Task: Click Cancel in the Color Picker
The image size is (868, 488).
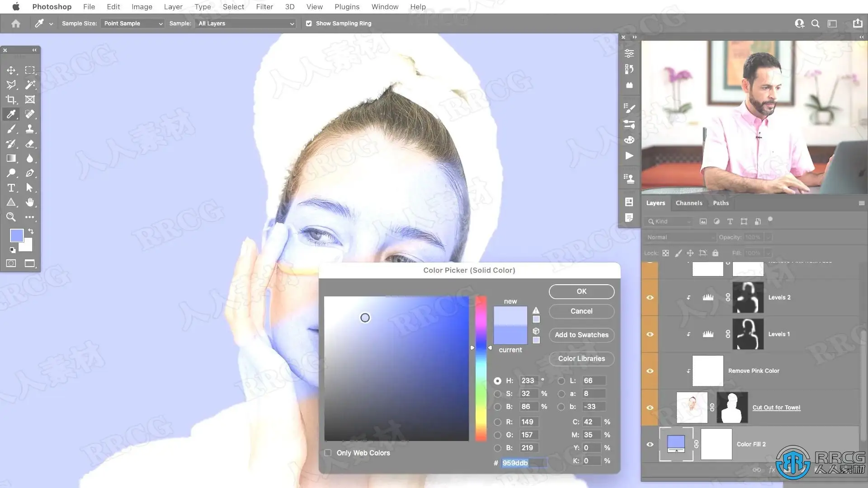Action: click(581, 311)
